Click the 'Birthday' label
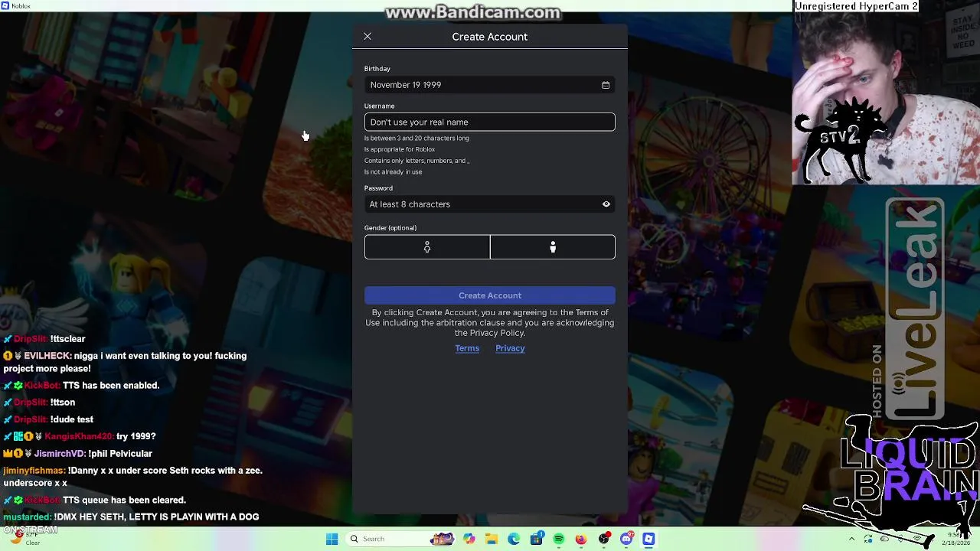The height and width of the screenshot is (551, 980). 377,69
